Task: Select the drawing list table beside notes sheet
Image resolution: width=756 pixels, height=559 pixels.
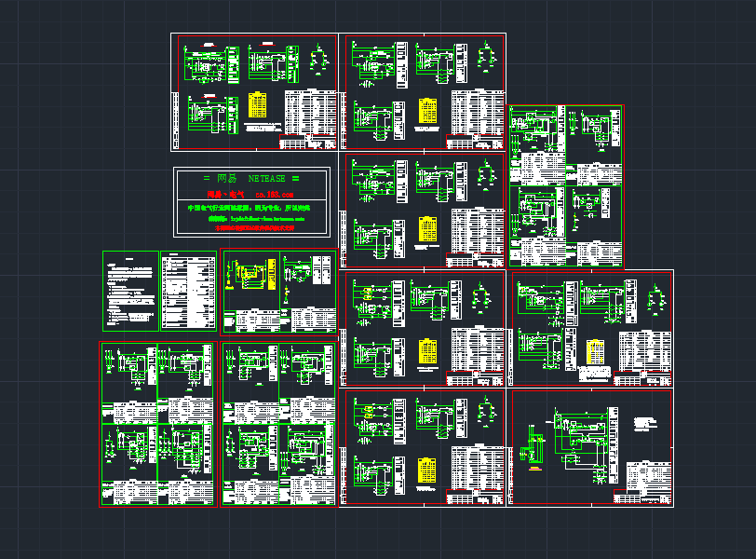Action: pos(189,290)
